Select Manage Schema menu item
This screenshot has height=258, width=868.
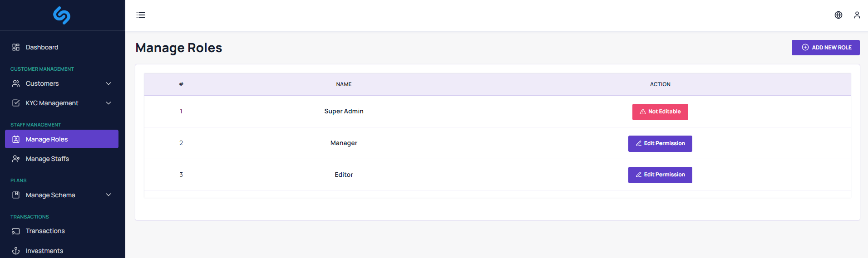click(x=50, y=195)
